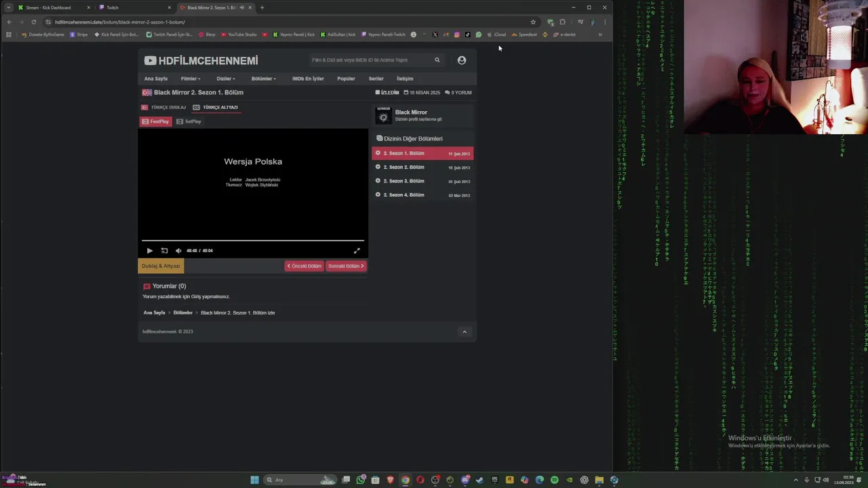Image resolution: width=868 pixels, height=488 pixels.
Task: Click the skip/next icon in player
Action: [164, 251]
